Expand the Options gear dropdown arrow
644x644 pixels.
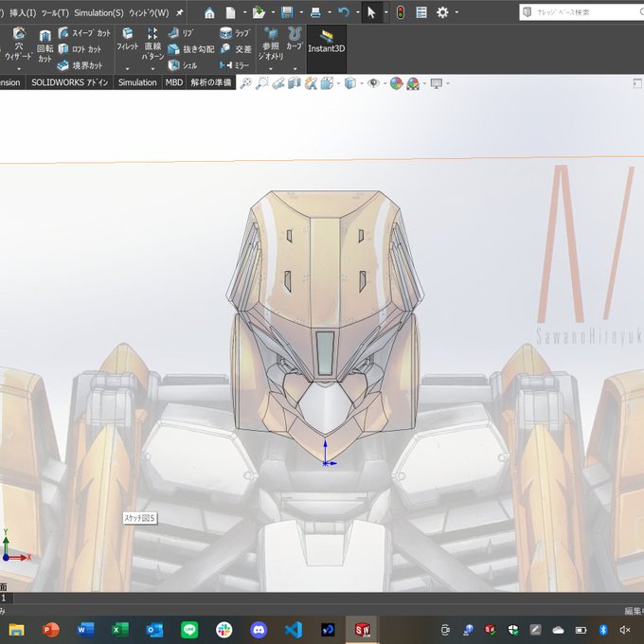coord(456,12)
